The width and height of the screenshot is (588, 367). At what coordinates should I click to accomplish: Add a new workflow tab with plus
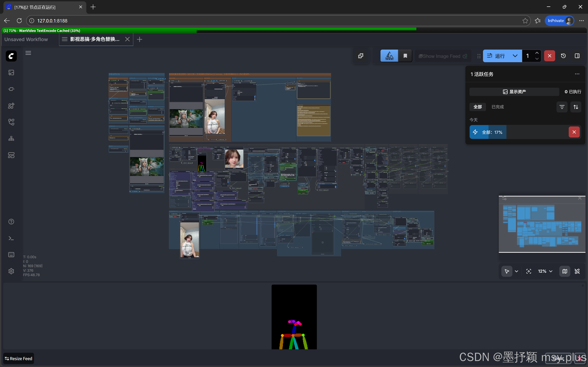point(139,39)
